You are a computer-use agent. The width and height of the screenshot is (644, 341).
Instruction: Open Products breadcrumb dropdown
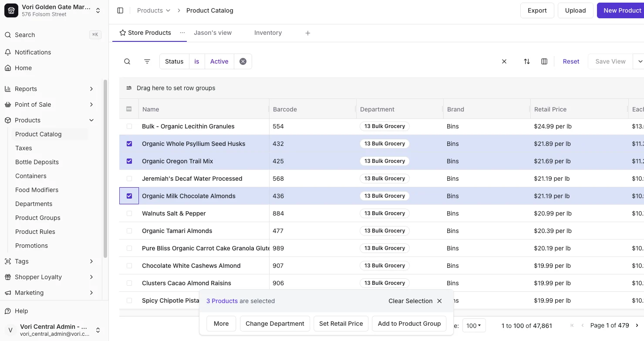pos(154,10)
